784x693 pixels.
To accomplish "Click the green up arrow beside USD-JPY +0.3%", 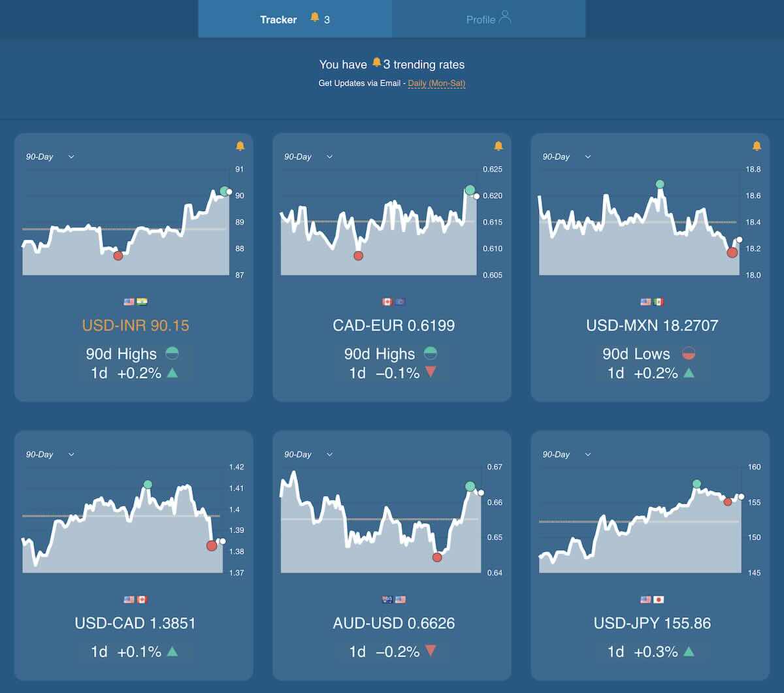I will click(x=689, y=651).
